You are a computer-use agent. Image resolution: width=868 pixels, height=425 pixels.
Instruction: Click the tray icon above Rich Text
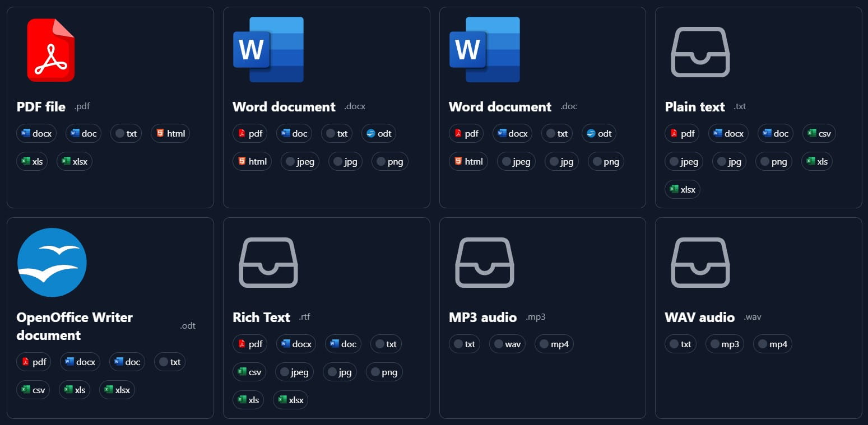268,262
